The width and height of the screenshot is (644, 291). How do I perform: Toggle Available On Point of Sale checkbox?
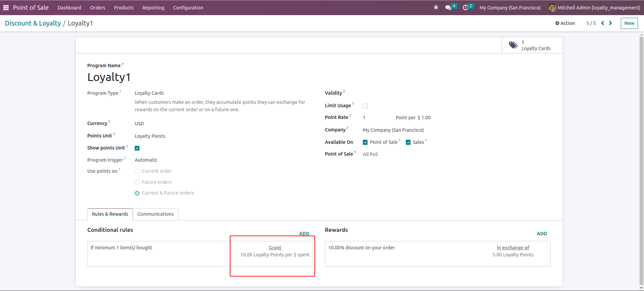pyautogui.click(x=365, y=142)
